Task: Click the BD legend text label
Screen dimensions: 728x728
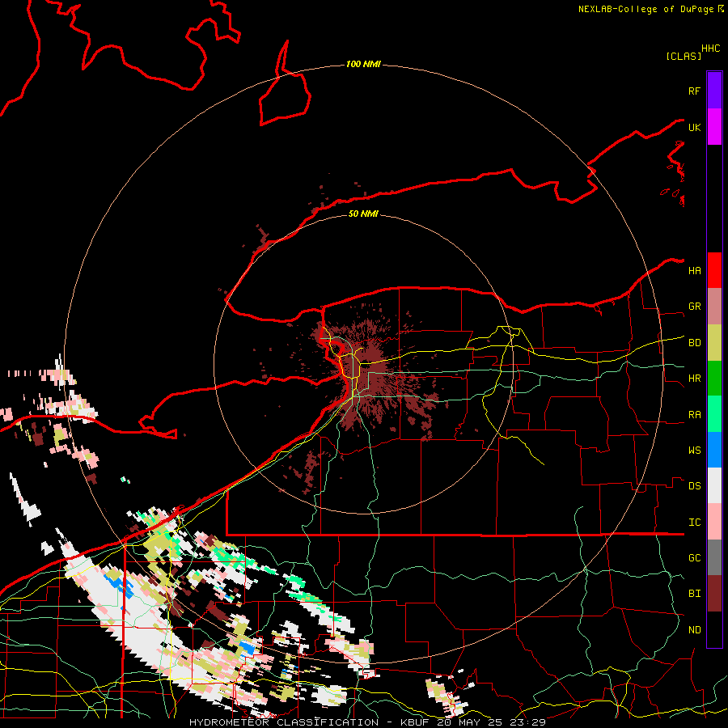Action: pos(695,343)
